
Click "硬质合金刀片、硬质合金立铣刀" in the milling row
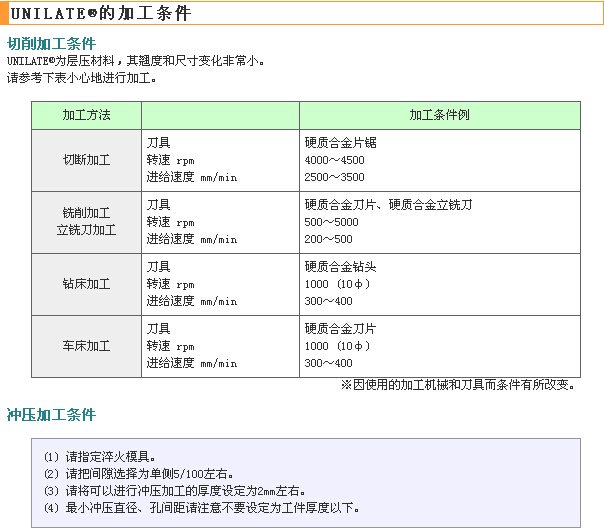(x=388, y=205)
